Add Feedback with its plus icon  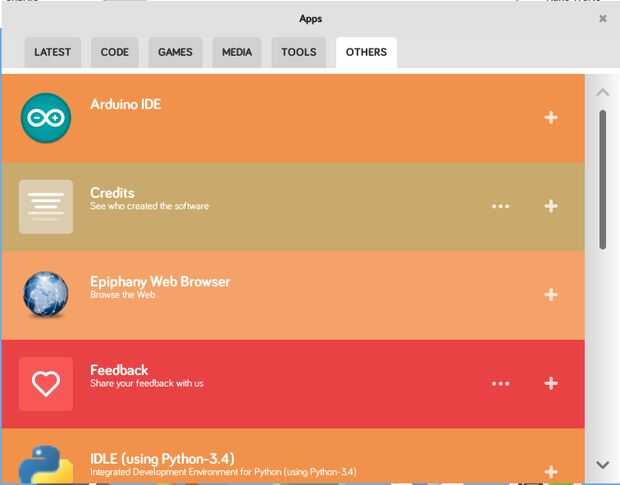point(551,383)
